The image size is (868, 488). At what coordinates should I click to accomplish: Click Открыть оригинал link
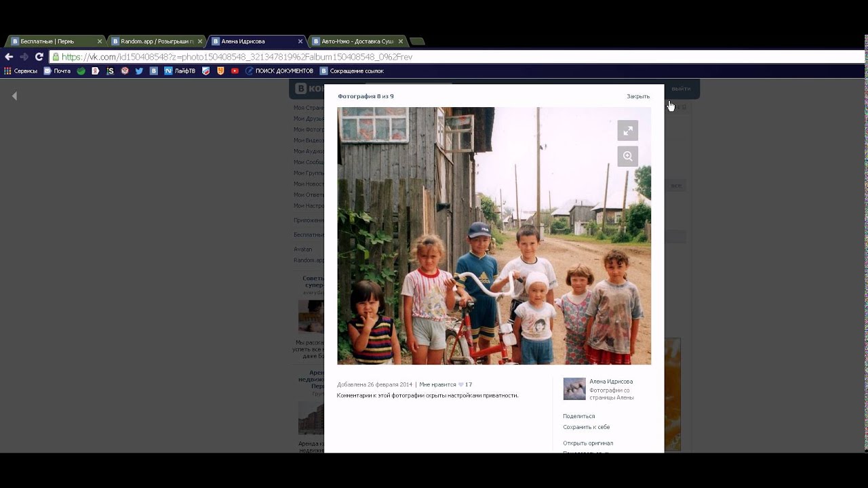(588, 443)
